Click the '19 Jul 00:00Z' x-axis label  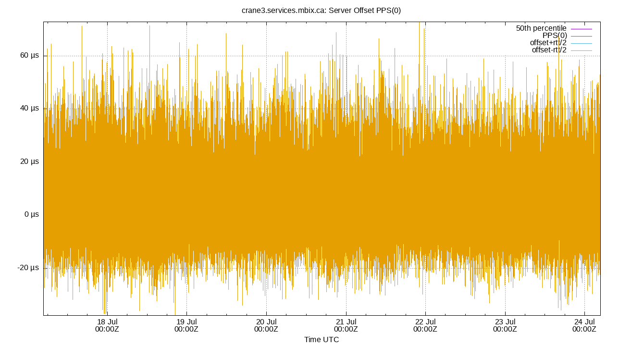tap(186, 325)
